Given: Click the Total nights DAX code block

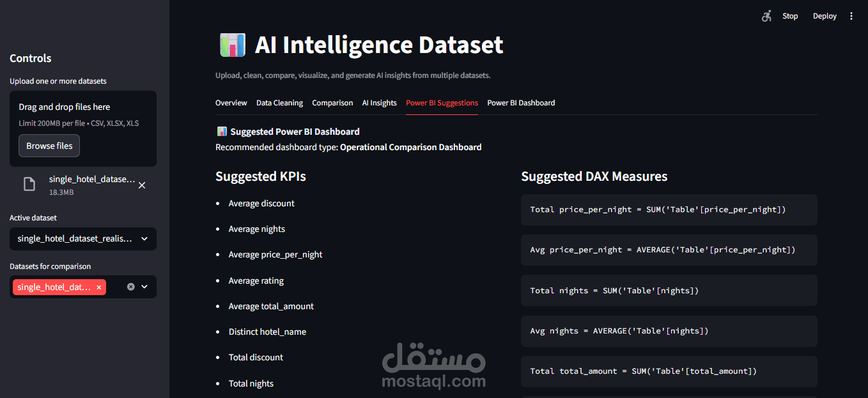Looking at the screenshot, I should click(669, 291).
